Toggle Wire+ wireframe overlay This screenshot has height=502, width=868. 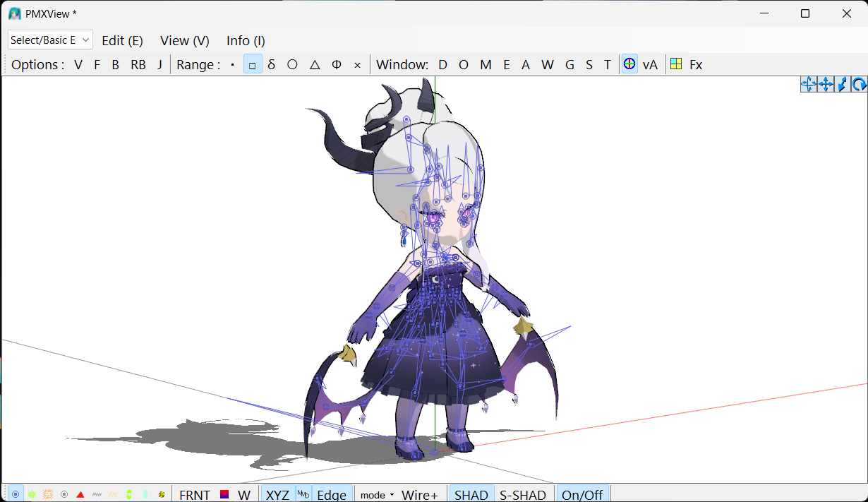click(x=420, y=495)
